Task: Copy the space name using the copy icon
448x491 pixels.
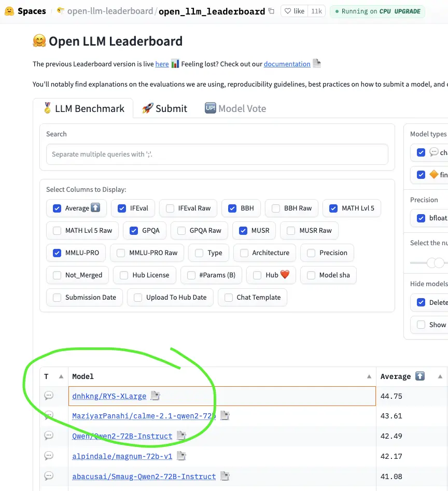Action: tap(271, 11)
